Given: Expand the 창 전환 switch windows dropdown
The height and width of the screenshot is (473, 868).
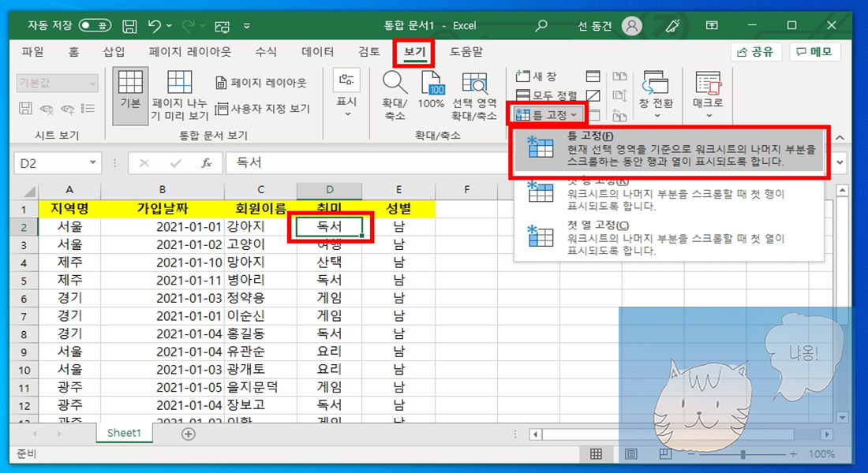Looking at the screenshot, I should 656,95.
